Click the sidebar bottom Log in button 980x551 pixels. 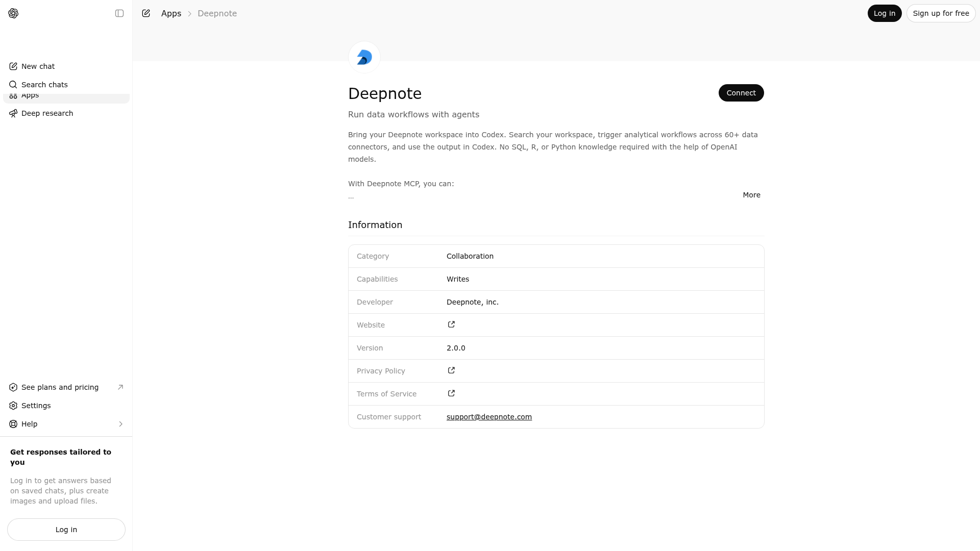point(66,530)
